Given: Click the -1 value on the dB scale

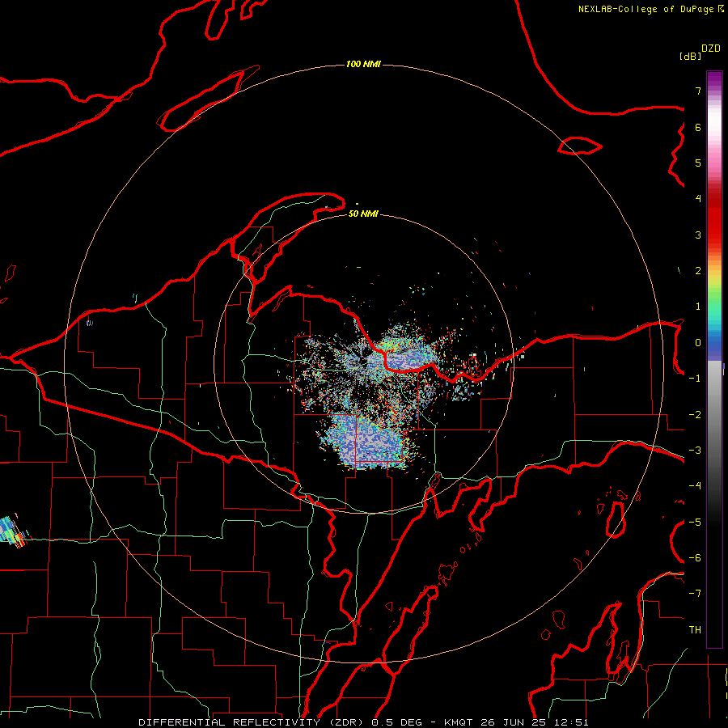Looking at the screenshot, I should pos(695,379).
